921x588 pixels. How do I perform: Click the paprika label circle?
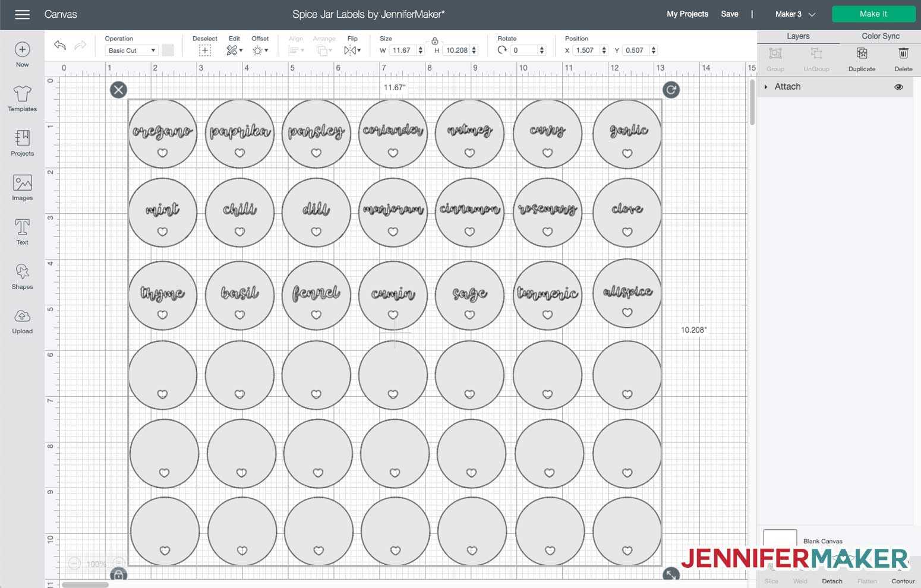[x=239, y=134]
